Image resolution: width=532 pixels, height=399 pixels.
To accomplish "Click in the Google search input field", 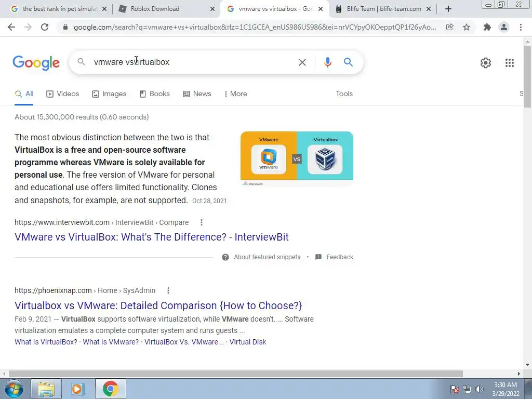I will tap(193, 62).
